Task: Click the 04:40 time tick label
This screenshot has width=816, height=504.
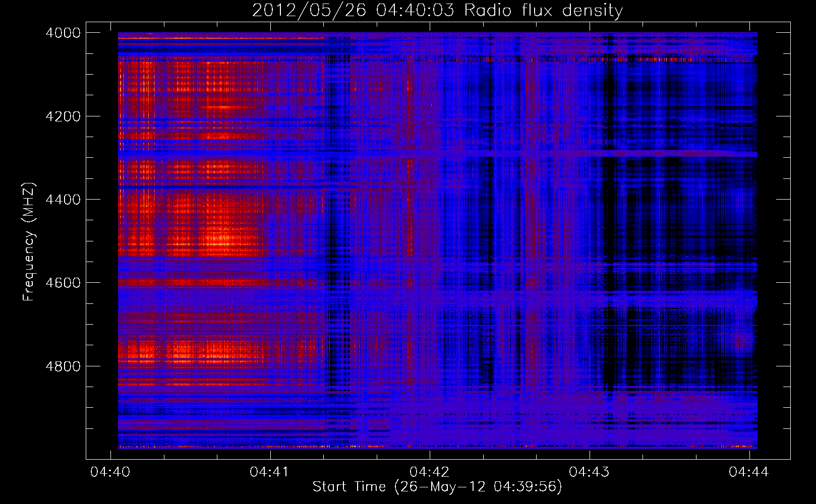Action: (x=110, y=472)
